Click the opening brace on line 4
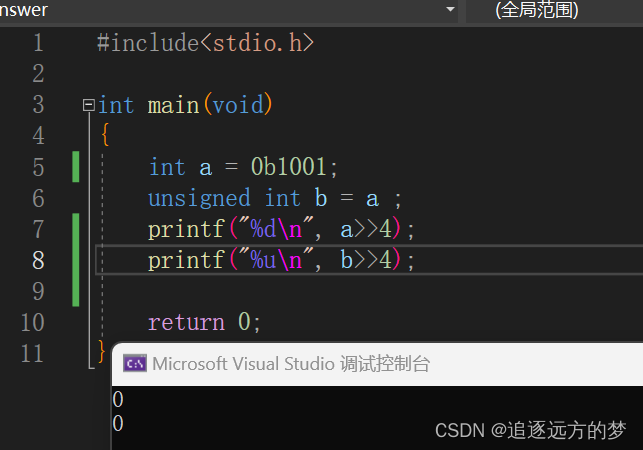643x450 pixels. (105, 135)
